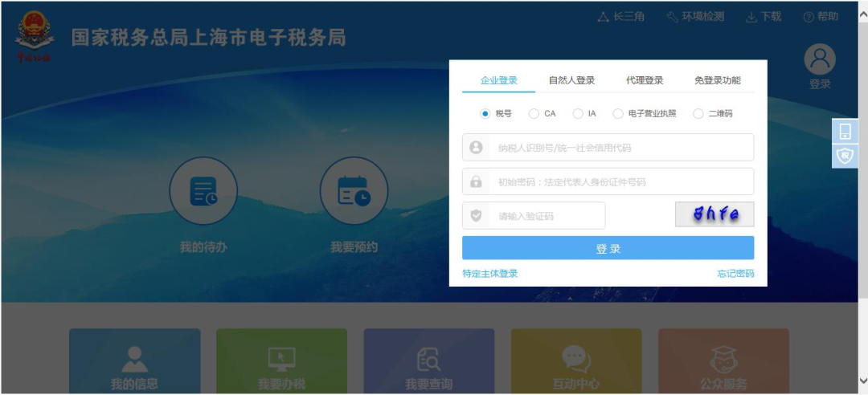Choose the 电子营业执照 radio option

[x=618, y=114]
